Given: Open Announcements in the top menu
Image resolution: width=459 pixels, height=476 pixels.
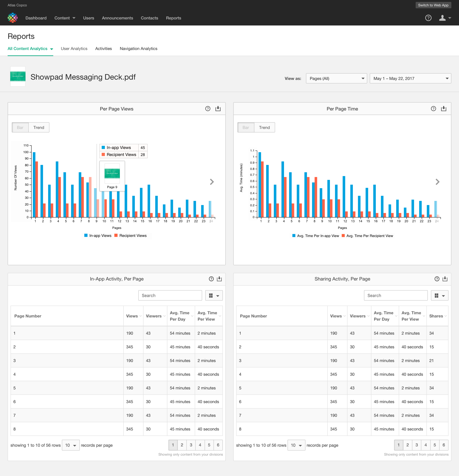Looking at the screenshot, I should pos(118,18).
